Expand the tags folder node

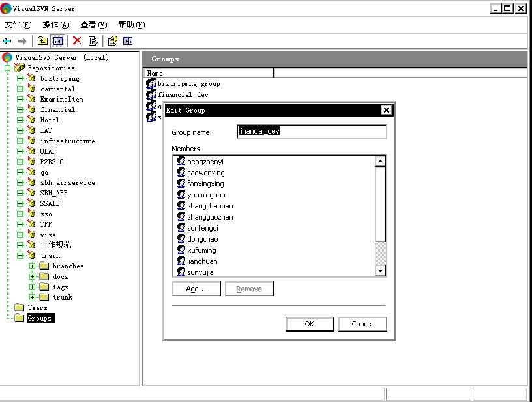[32, 287]
